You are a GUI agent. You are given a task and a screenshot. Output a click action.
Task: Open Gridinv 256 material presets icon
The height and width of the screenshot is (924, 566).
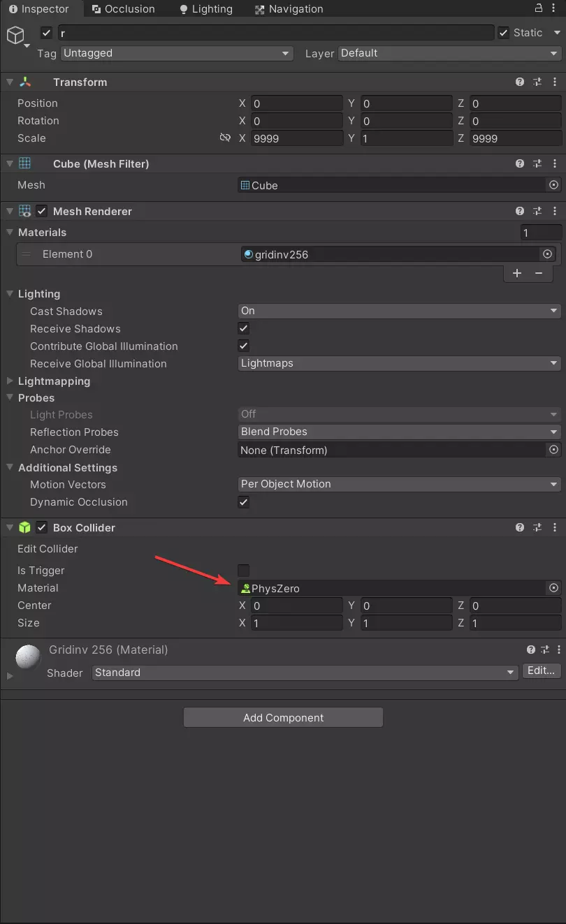click(x=546, y=650)
